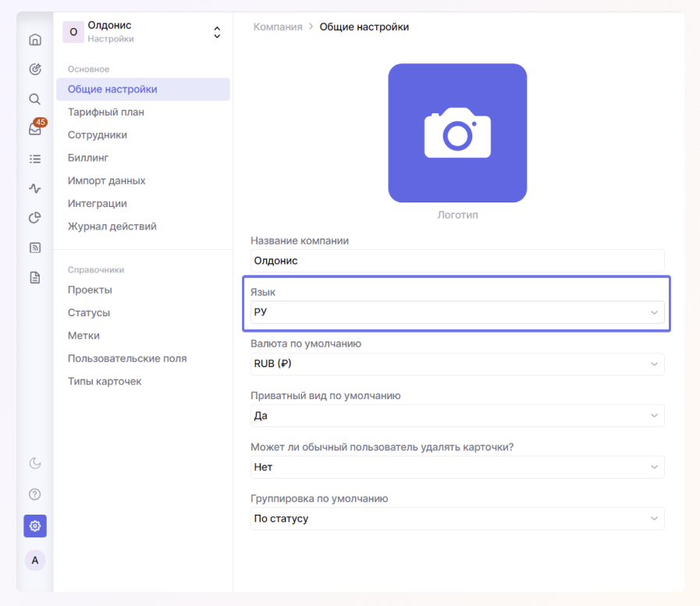Open the Язык language dropdown

tap(457, 312)
